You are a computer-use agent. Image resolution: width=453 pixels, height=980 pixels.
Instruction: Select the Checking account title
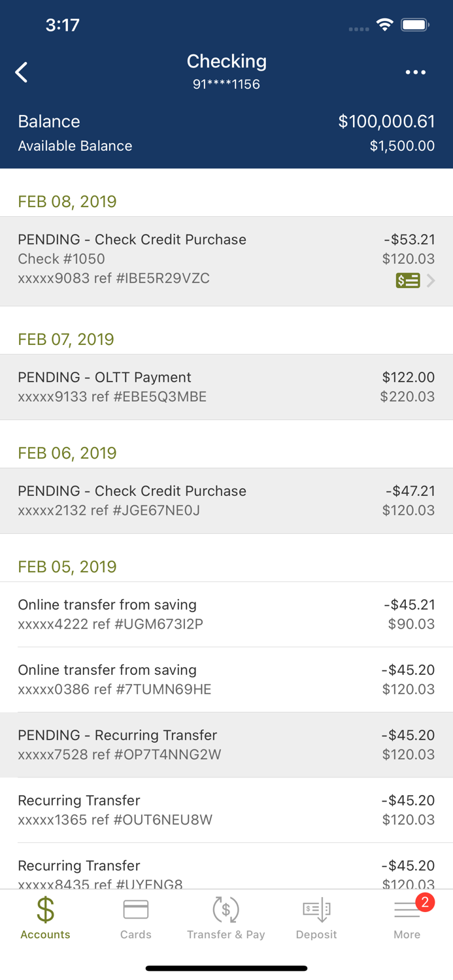click(x=226, y=61)
